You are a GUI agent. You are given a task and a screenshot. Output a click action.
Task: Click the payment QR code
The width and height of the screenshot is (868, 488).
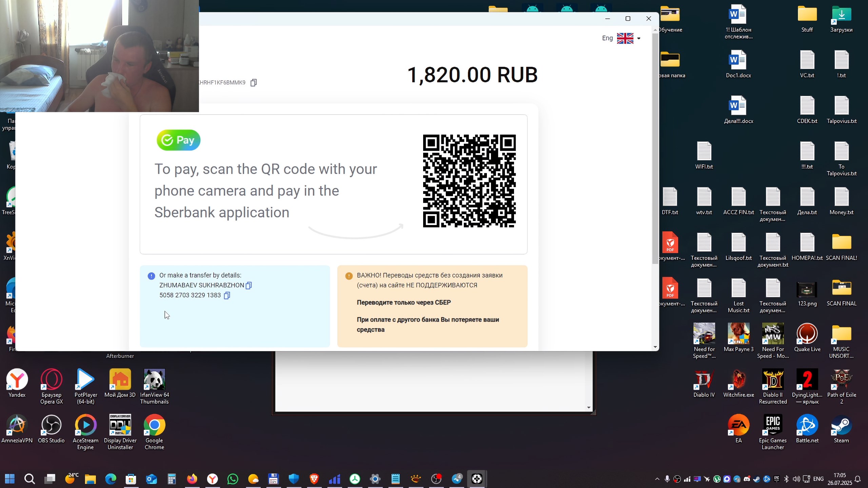(469, 181)
